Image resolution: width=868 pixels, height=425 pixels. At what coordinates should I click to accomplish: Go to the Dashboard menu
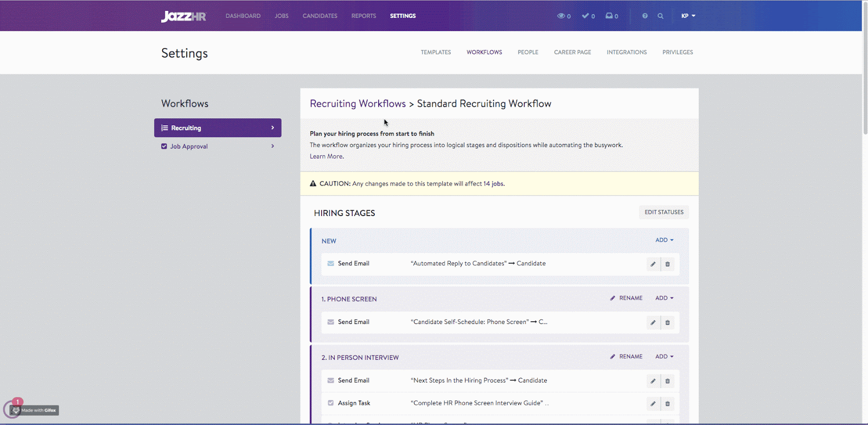coord(243,16)
